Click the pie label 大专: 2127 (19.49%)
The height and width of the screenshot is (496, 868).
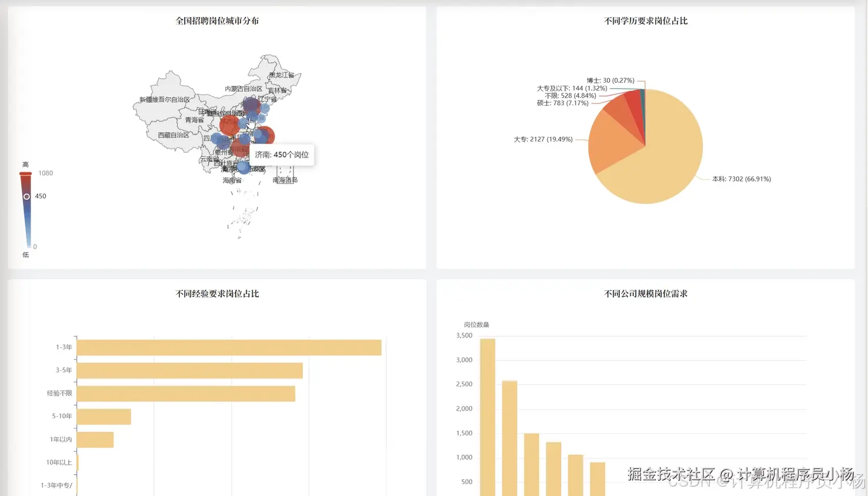pyautogui.click(x=543, y=139)
